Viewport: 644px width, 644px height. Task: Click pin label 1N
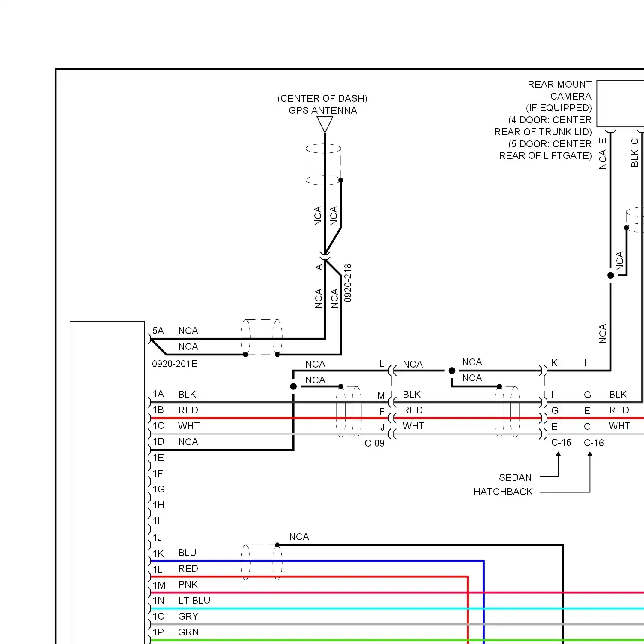[x=158, y=600]
